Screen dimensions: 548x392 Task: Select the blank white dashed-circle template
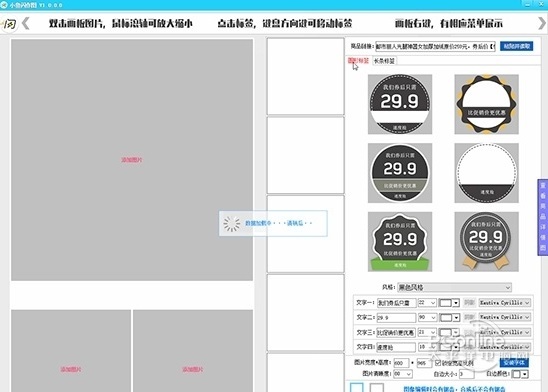[486, 173]
